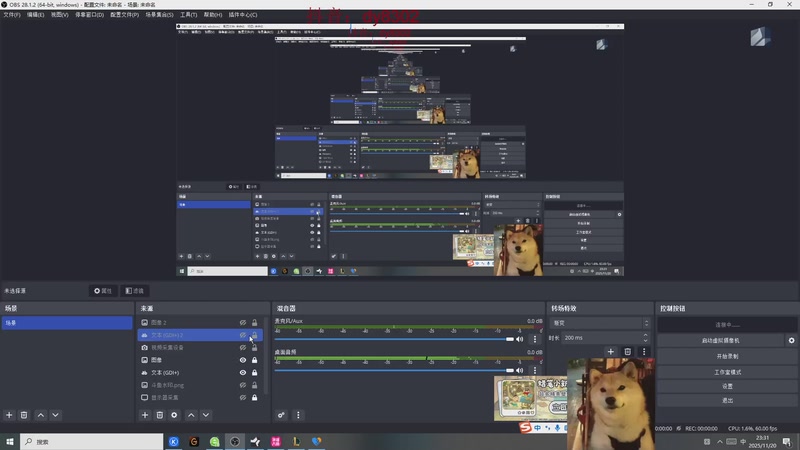This screenshot has width=800, height=450.
Task: Select the 斗鱼水印.png source row
Action: [200, 385]
